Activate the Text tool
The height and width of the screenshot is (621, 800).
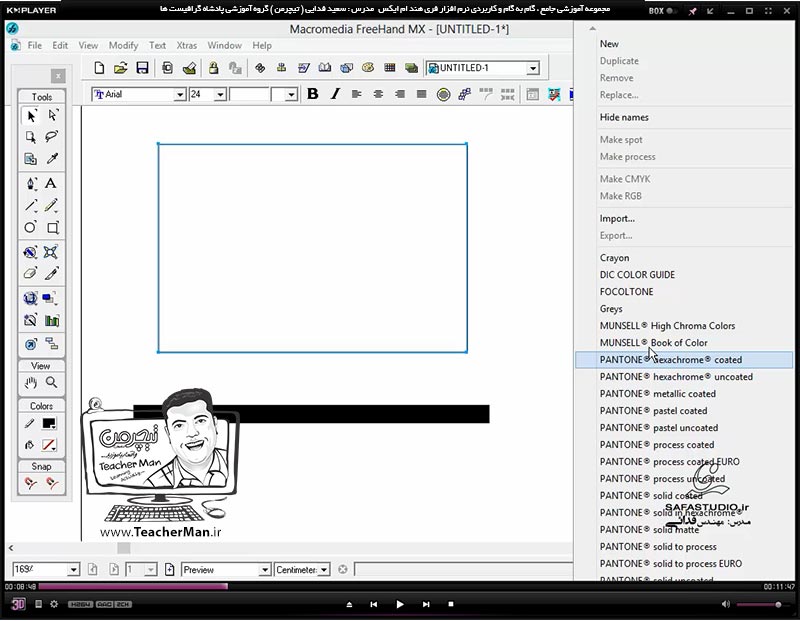(51, 183)
